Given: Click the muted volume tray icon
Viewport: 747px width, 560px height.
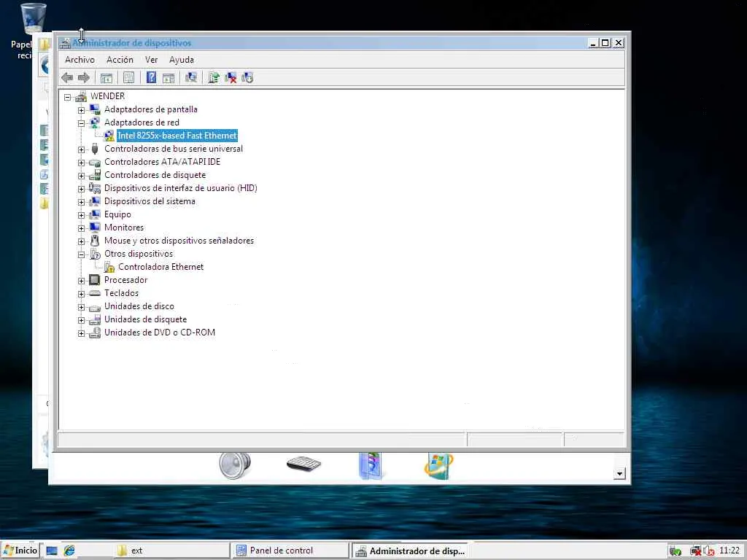Looking at the screenshot, I should 708,551.
